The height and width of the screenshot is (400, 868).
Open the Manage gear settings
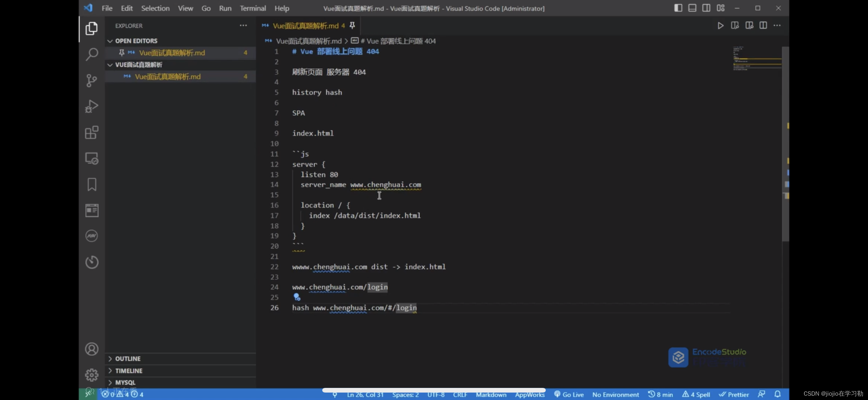click(92, 375)
